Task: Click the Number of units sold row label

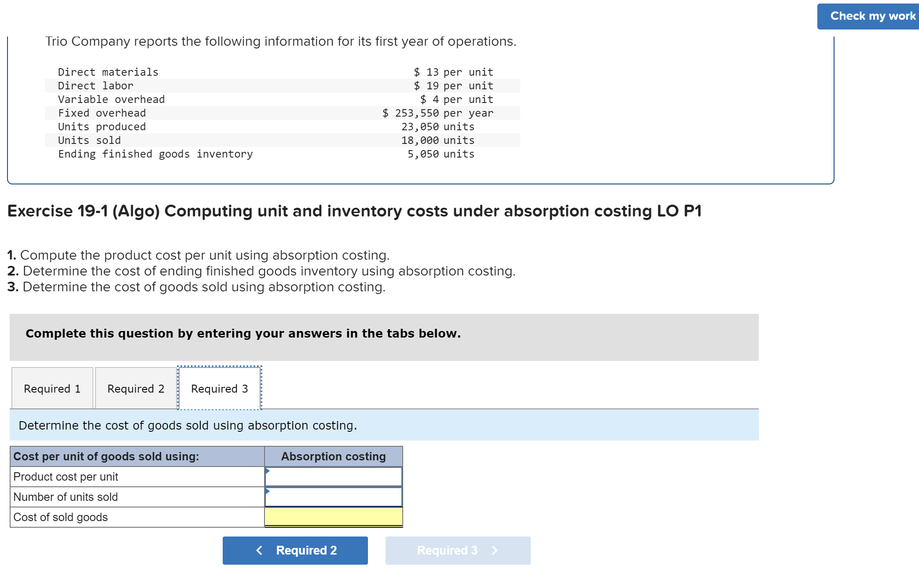Action: pyautogui.click(x=66, y=497)
